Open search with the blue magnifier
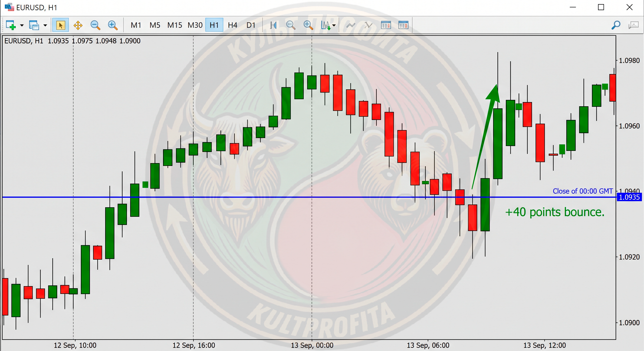Image resolution: width=644 pixels, height=351 pixels. pos(616,25)
